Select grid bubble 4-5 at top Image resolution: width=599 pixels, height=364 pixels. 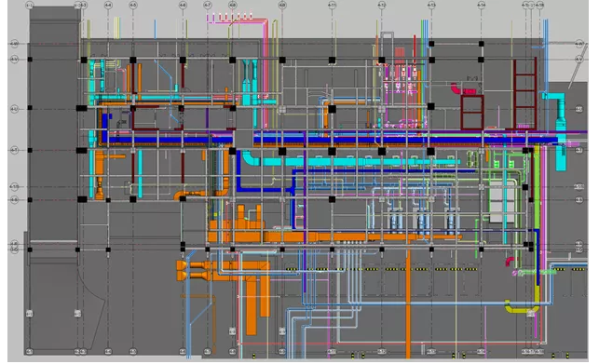click(x=133, y=6)
